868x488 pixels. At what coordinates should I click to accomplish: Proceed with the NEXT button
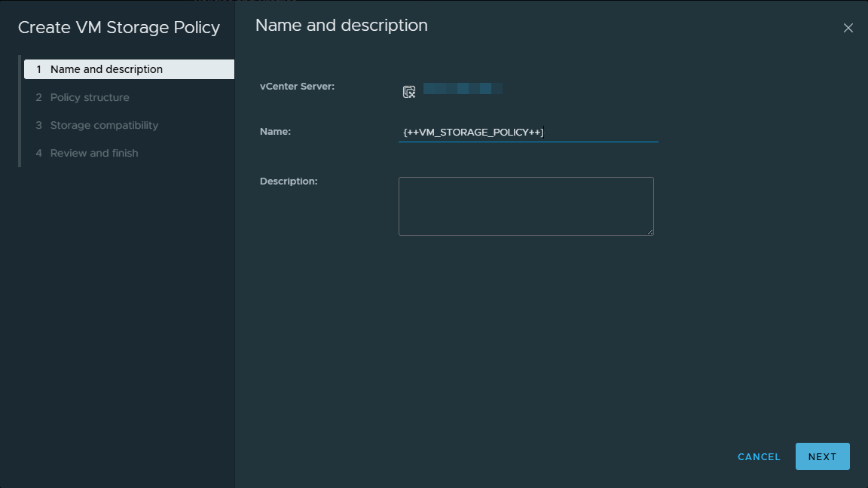[x=822, y=456]
